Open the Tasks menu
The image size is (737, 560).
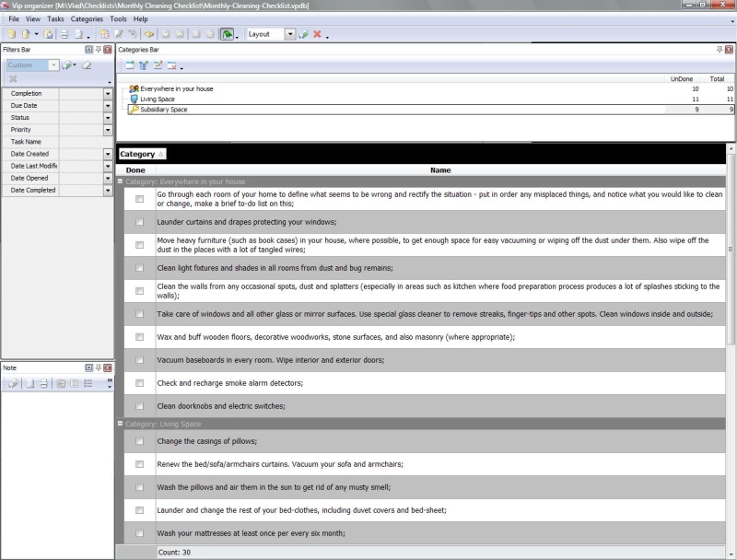[x=55, y=18]
